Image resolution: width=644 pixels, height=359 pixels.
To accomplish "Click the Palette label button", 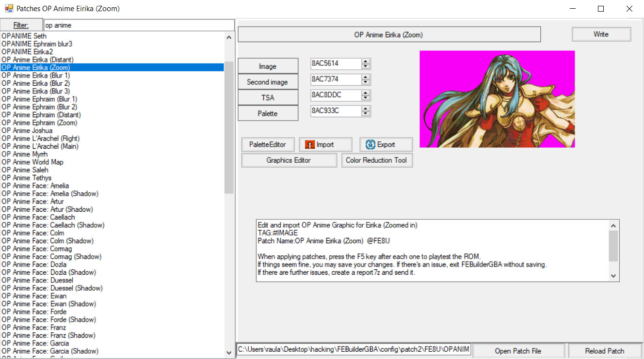I will [x=268, y=113].
